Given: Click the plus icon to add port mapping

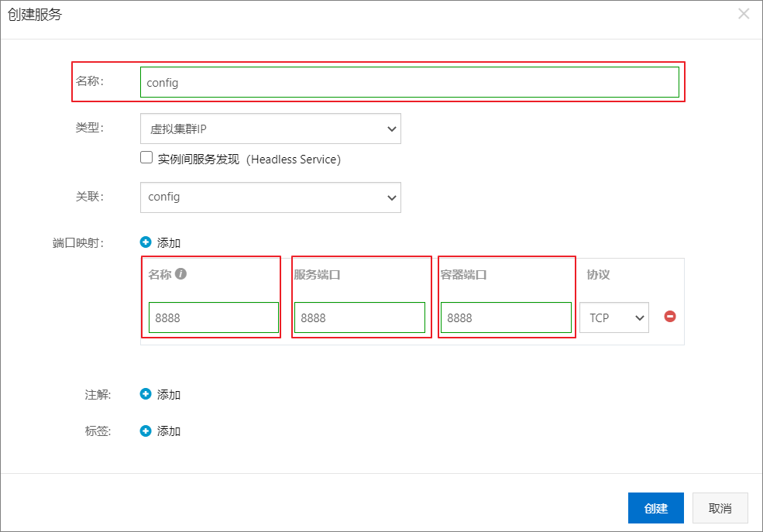Looking at the screenshot, I should tap(146, 242).
